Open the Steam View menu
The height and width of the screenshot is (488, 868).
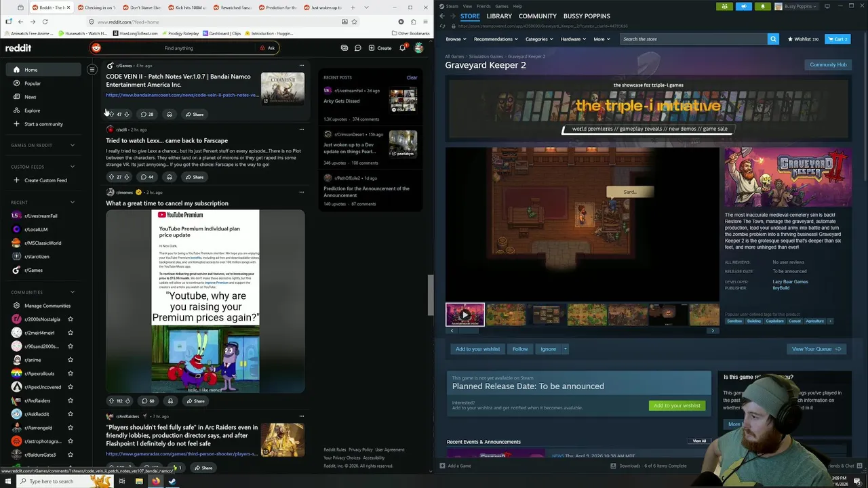467,6
